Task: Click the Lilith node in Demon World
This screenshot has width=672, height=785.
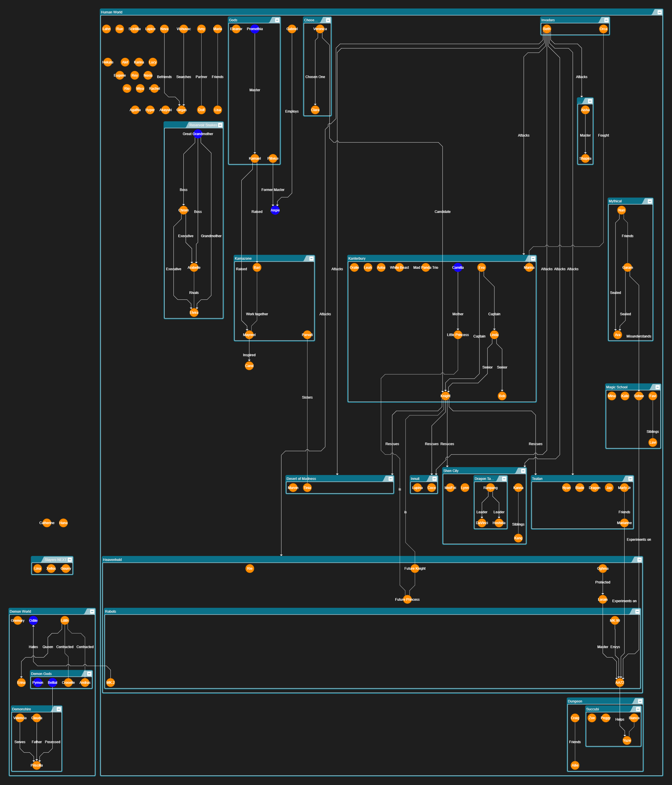Action: point(65,621)
